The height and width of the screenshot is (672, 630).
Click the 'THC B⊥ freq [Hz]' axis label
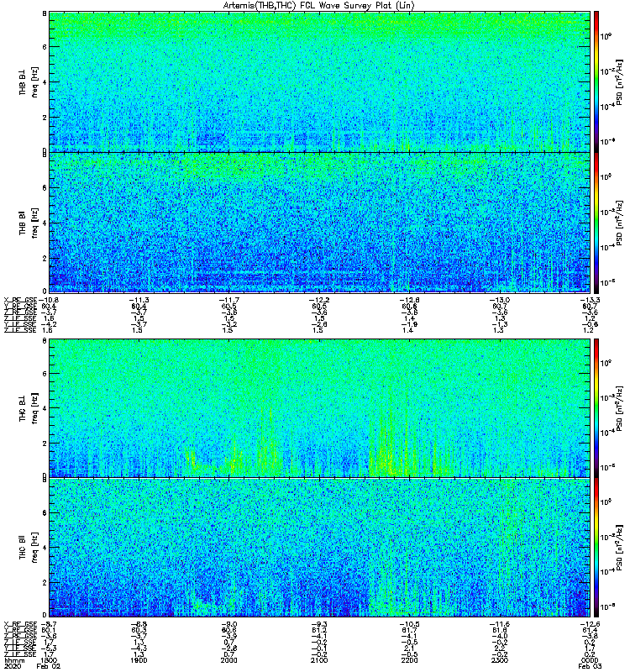pyautogui.click(x=29, y=408)
